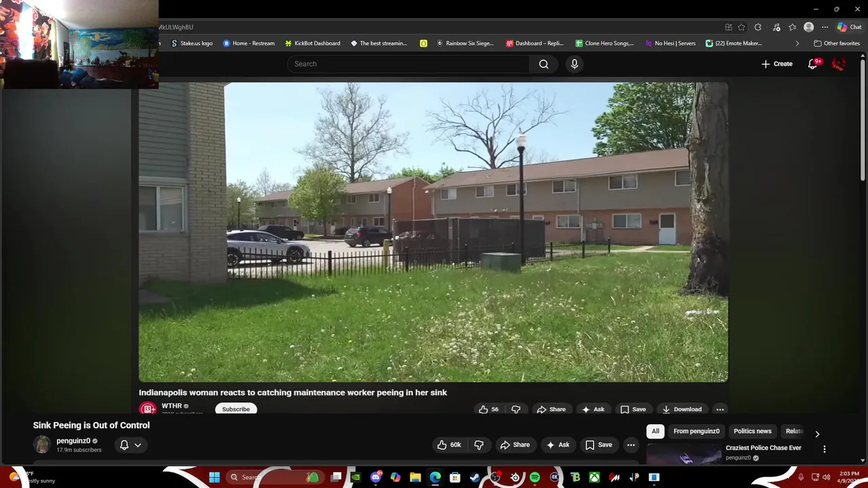The image size is (868, 488).
Task: Add page to favorites with star icon
Action: pos(741,27)
